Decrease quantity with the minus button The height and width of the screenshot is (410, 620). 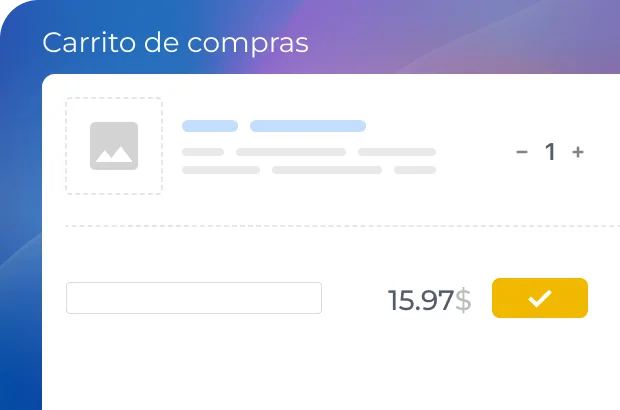click(x=522, y=152)
